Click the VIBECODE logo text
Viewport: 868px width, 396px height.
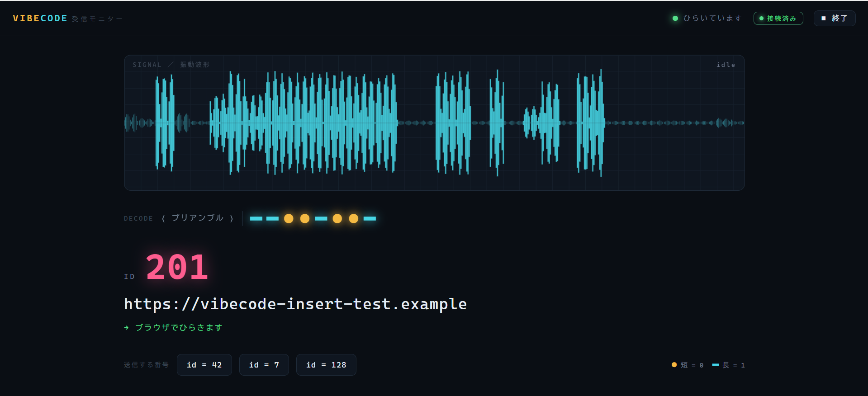[x=40, y=19]
